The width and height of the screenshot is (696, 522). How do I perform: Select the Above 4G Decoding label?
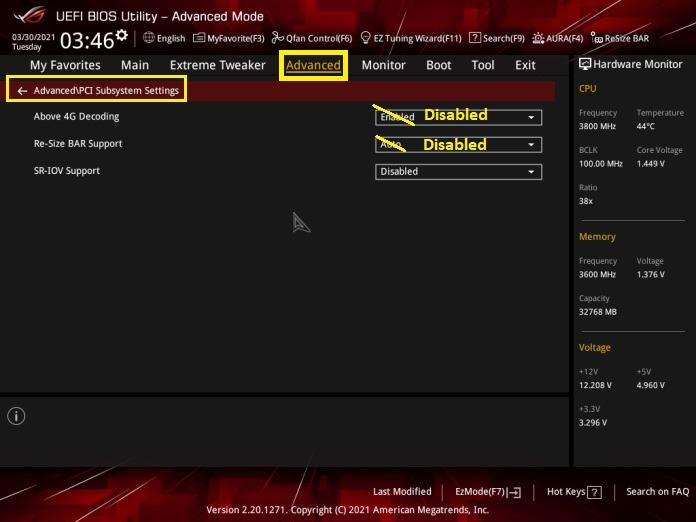tap(76, 117)
